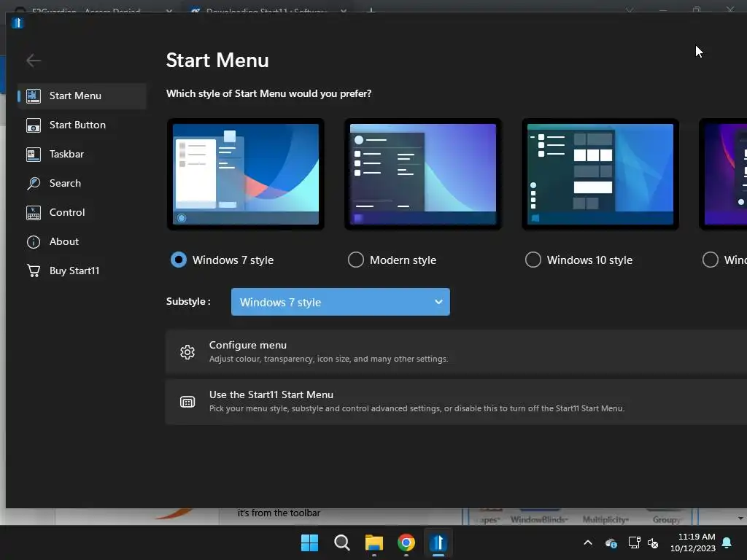Open Google Chrome from taskbar
747x560 pixels.
(406, 542)
